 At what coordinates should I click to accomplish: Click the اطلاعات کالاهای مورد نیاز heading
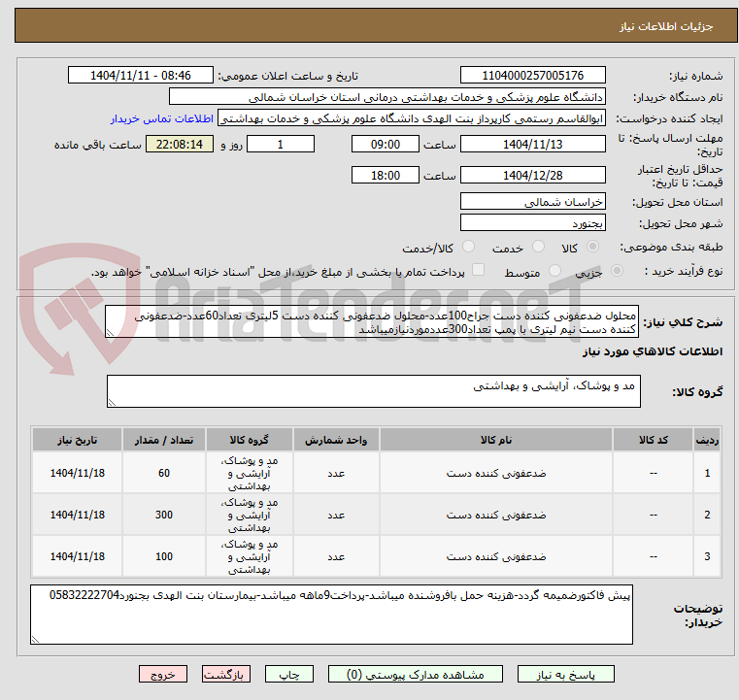pos(653,351)
